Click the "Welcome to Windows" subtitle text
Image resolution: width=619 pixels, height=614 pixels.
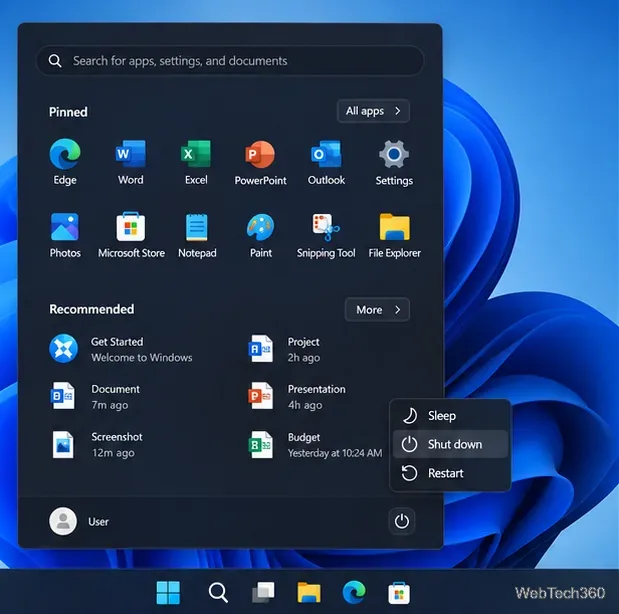[x=142, y=357]
